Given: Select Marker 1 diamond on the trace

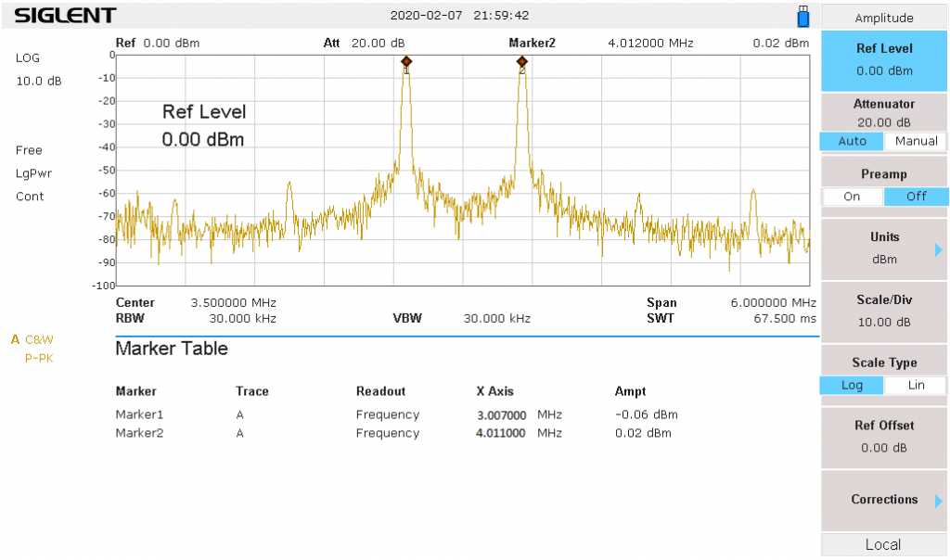Looking at the screenshot, I should (406, 62).
